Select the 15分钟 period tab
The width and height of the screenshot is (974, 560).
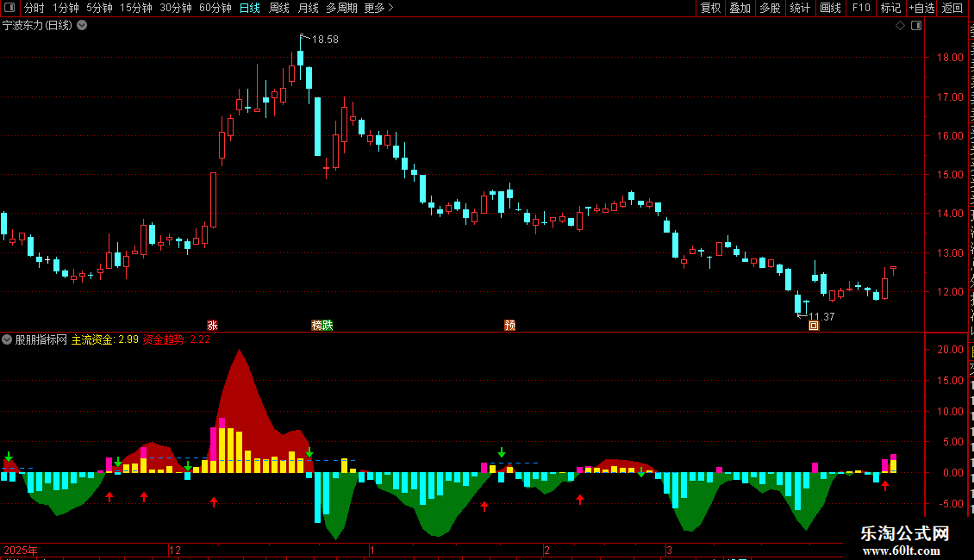(x=136, y=8)
